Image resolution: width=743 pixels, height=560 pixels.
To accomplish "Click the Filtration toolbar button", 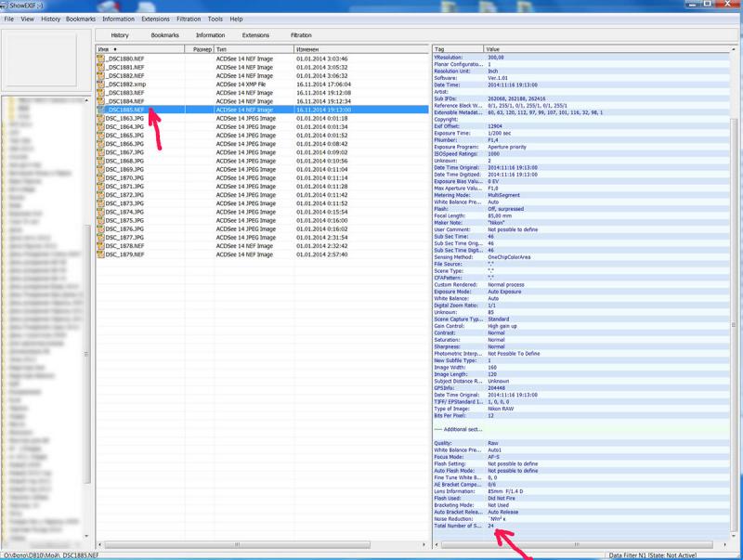I will 301,35.
